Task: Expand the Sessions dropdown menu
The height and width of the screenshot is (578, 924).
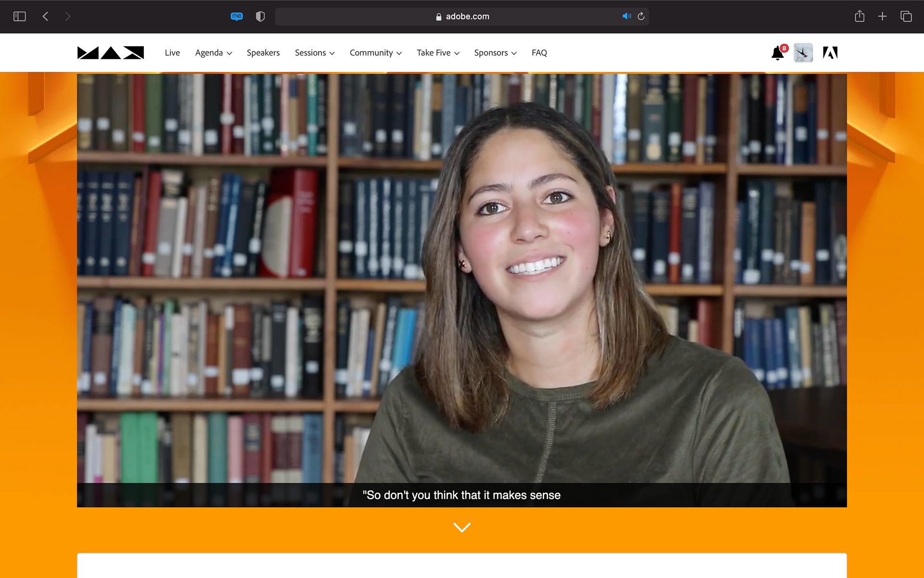Action: pos(315,53)
